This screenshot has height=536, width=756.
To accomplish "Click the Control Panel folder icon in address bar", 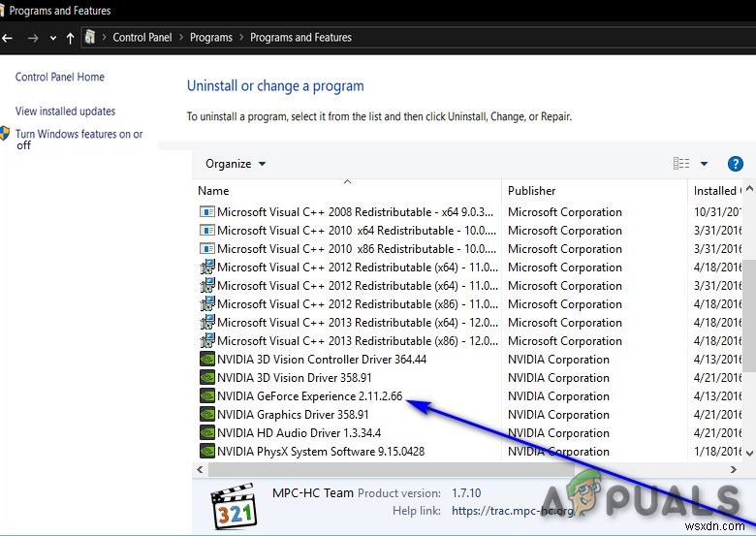I will pos(90,37).
